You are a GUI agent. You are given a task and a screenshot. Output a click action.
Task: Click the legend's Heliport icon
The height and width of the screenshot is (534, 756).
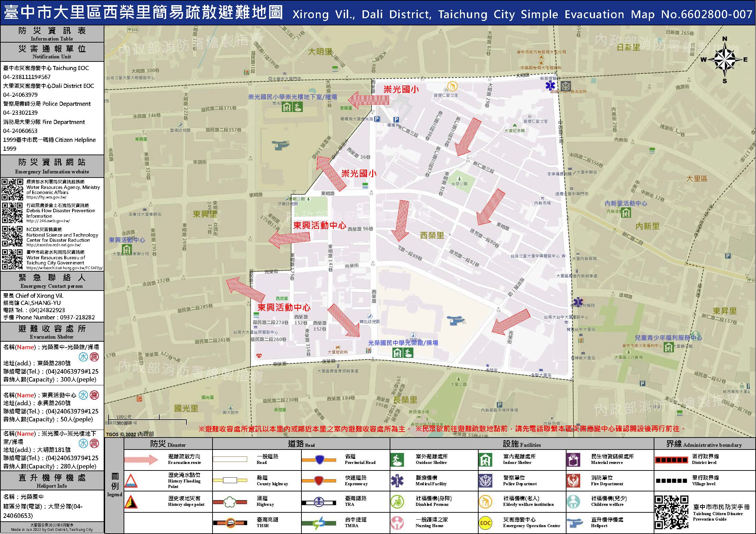[575, 523]
